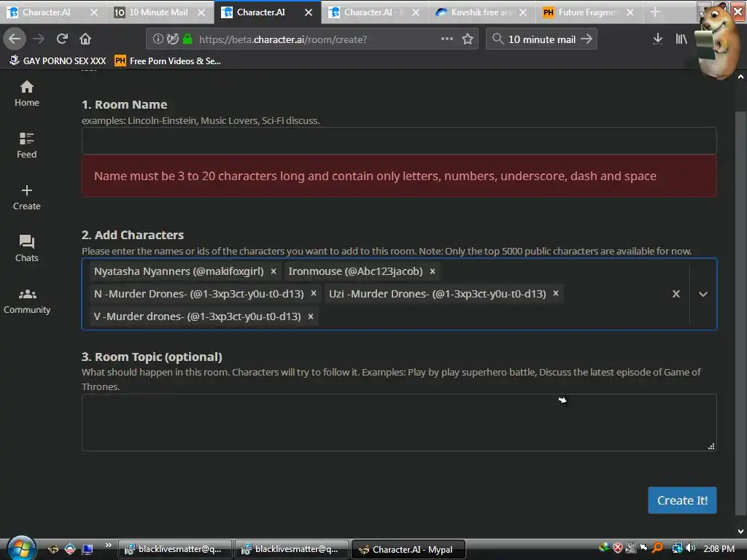Open first blacklivesmatter taskbar window
The height and width of the screenshot is (560, 747).
tap(174, 549)
